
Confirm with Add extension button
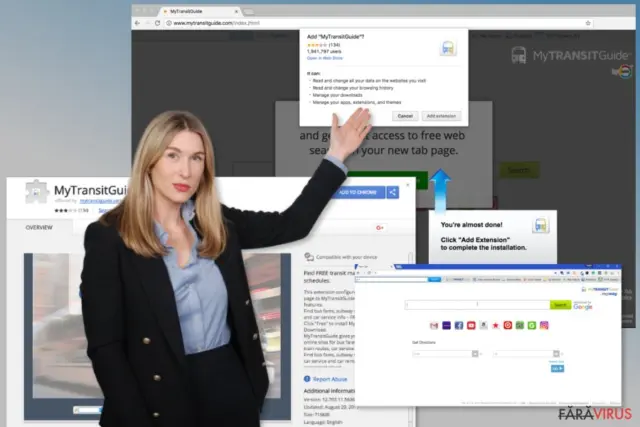coord(441,116)
